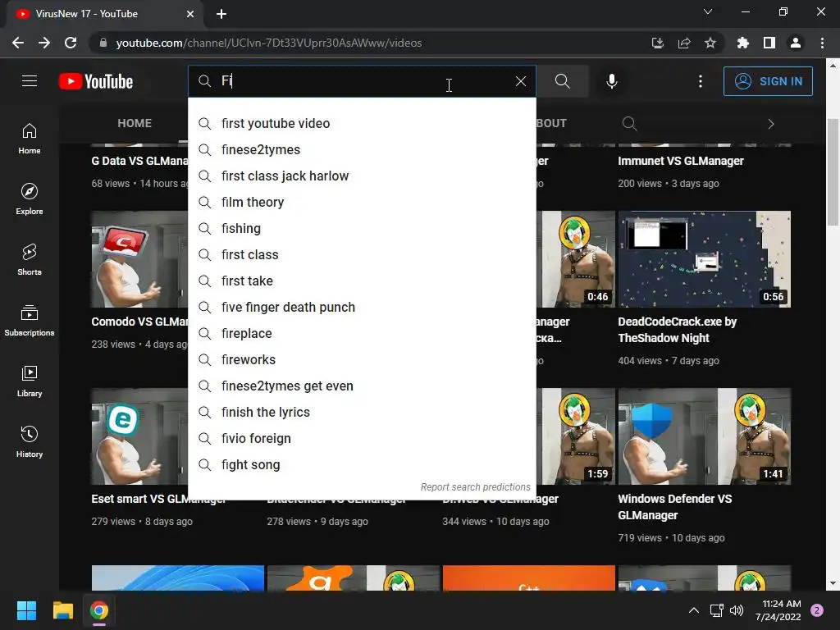Viewport: 840px width, 630px height.
Task: Pick the 'fireplace' suggestion
Action: point(362,333)
